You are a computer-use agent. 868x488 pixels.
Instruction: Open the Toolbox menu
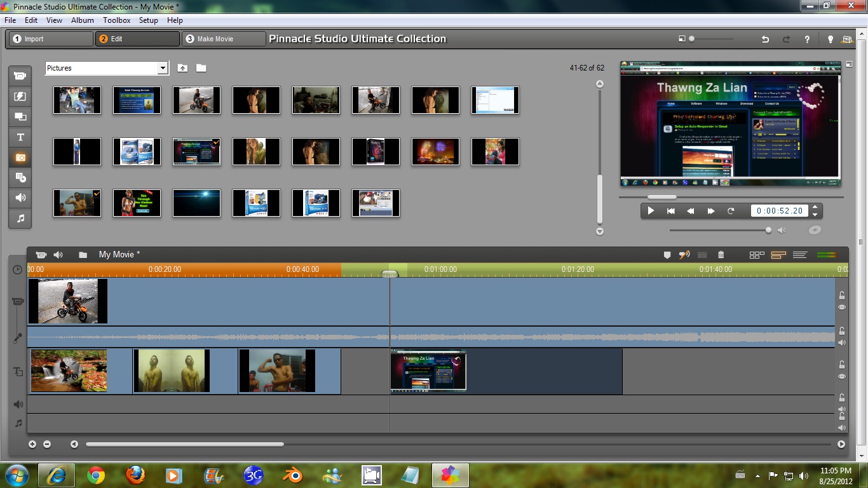pos(116,20)
